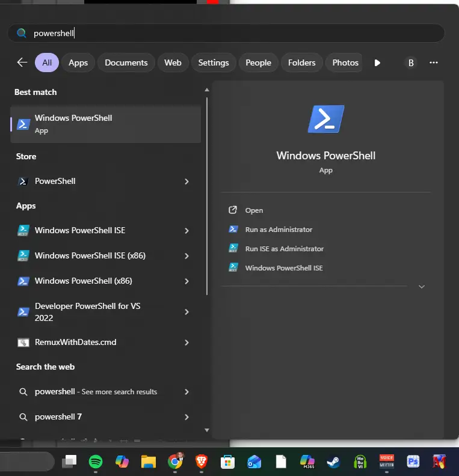Switch to the Folders filter tab
Viewport: 459px width, 476px height.
click(301, 63)
